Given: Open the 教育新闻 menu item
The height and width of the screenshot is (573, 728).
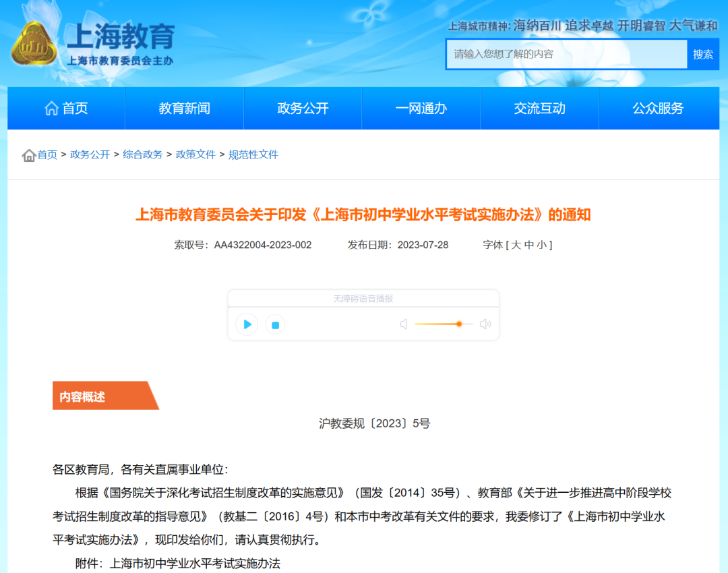Looking at the screenshot, I should pyautogui.click(x=184, y=108).
